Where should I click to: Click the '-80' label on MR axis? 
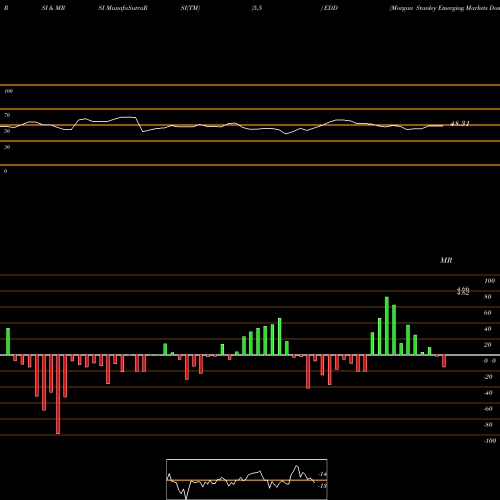pyautogui.click(x=488, y=425)
